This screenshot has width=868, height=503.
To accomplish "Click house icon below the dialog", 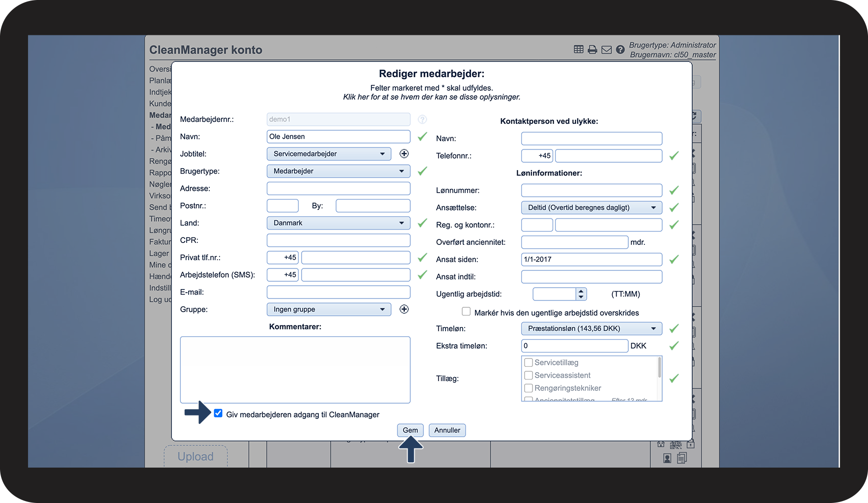I will [661, 444].
